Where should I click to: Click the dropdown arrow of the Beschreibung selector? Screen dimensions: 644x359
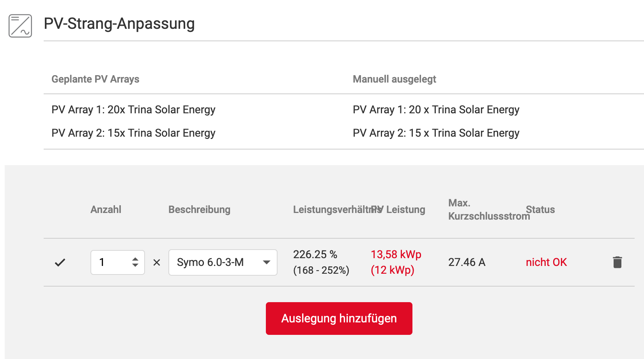pos(267,262)
